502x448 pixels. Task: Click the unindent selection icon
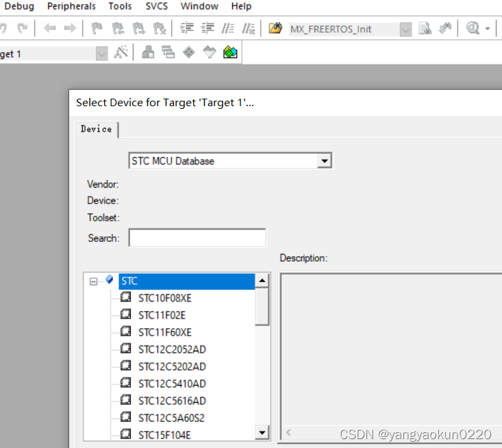pos(207,28)
